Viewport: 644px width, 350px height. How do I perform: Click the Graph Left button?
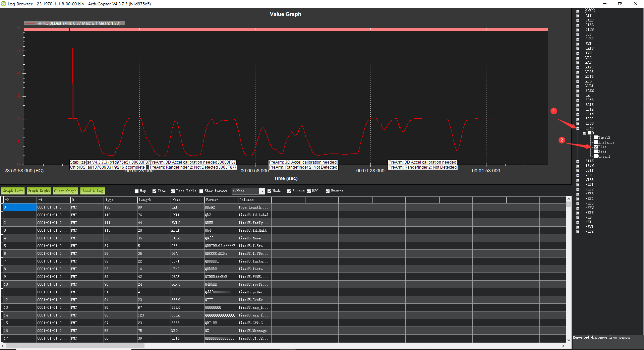13,191
